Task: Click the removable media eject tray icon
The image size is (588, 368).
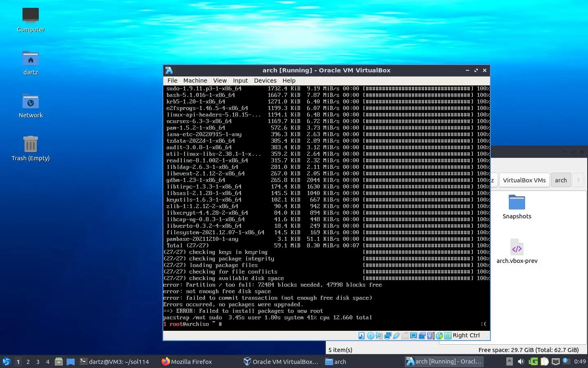Action: [509, 361]
